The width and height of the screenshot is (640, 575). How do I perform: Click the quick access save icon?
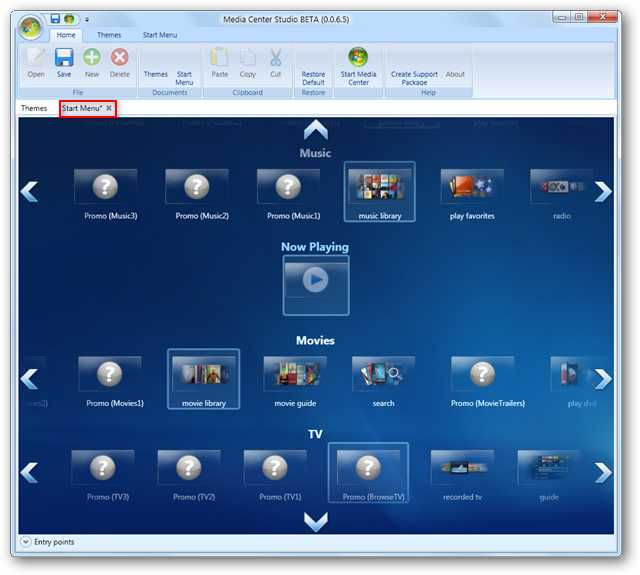point(55,19)
